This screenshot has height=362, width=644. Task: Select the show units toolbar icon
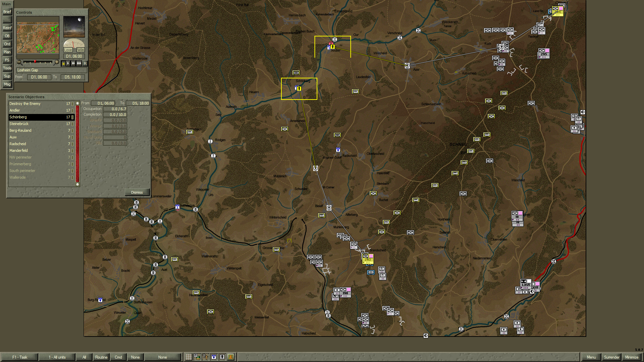tap(197, 357)
